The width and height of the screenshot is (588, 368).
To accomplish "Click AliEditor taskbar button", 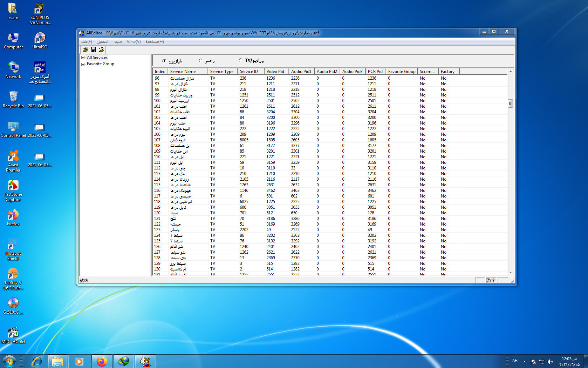I will point(145,361).
